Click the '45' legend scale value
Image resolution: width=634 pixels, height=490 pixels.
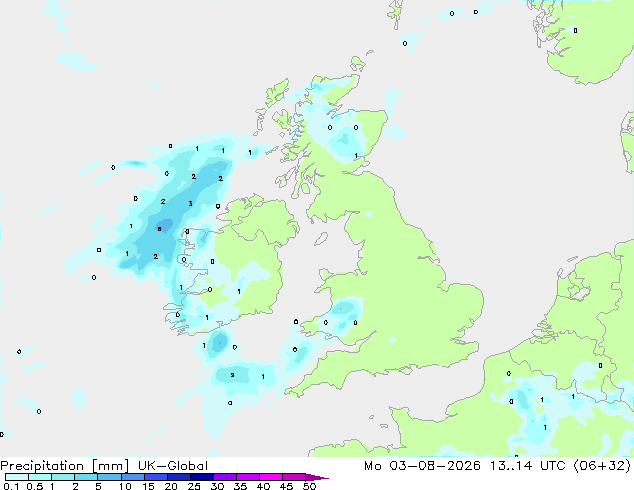click(x=286, y=486)
